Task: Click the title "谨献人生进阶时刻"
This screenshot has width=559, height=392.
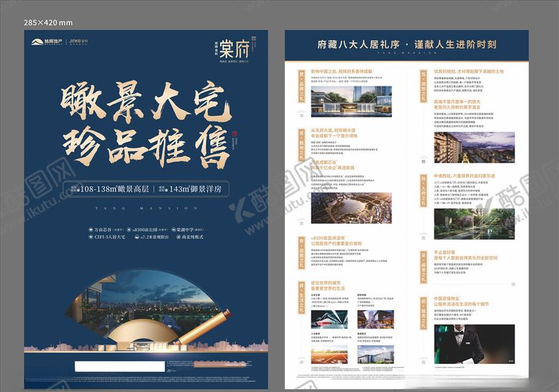Action: (455, 45)
